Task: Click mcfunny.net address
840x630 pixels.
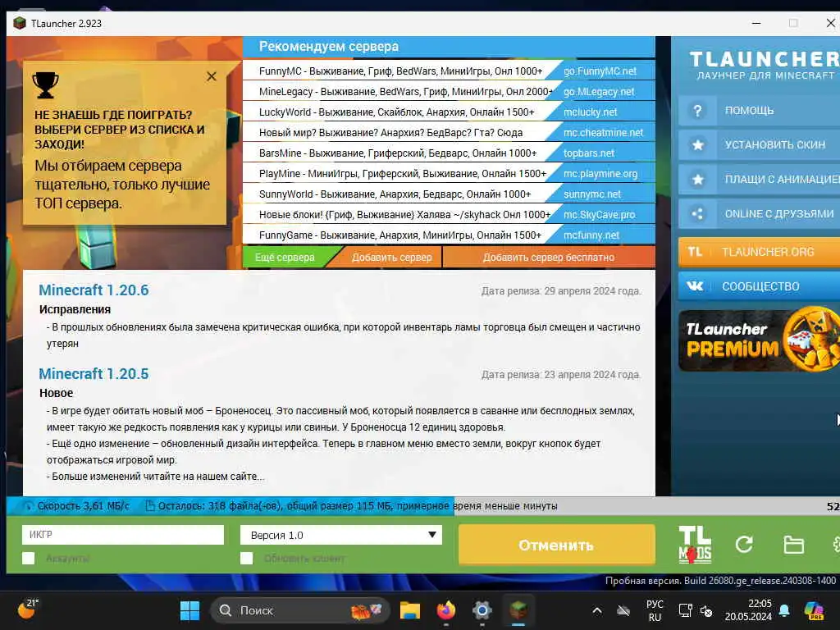Action: [x=591, y=235]
